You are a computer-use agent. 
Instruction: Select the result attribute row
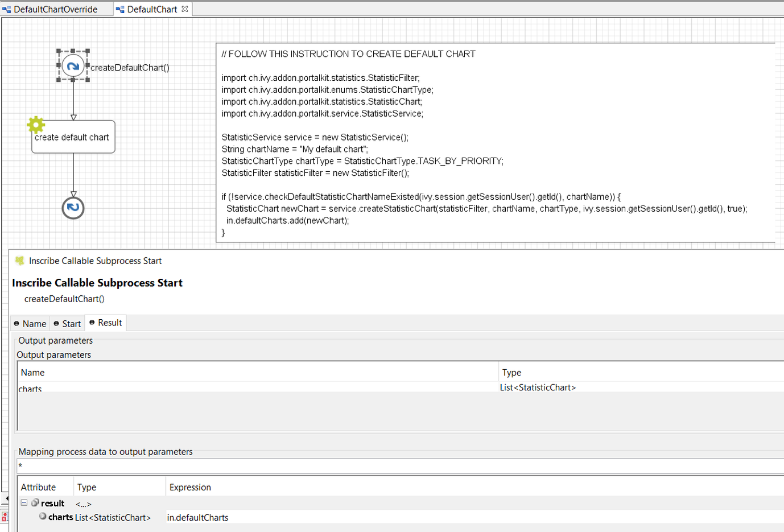pos(401,503)
